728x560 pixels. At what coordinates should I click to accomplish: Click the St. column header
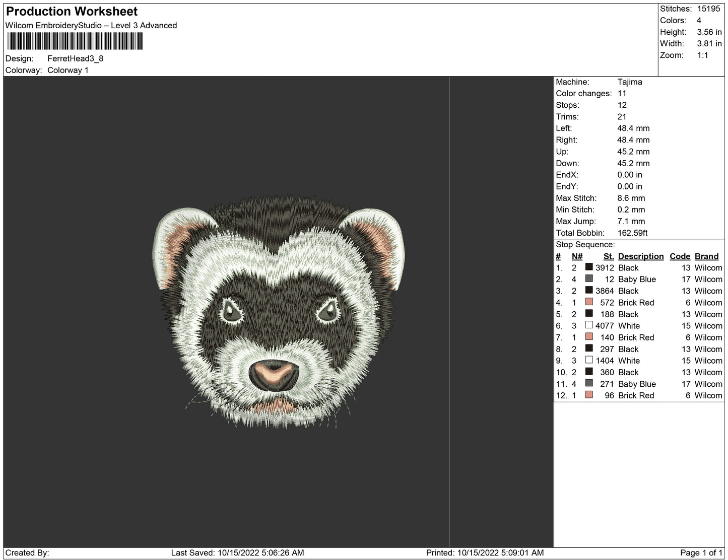click(x=608, y=256)
